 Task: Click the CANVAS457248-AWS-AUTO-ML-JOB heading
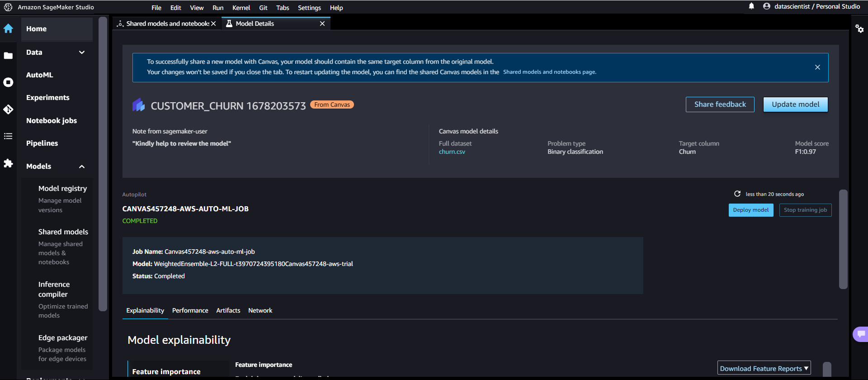pos(185,209)
